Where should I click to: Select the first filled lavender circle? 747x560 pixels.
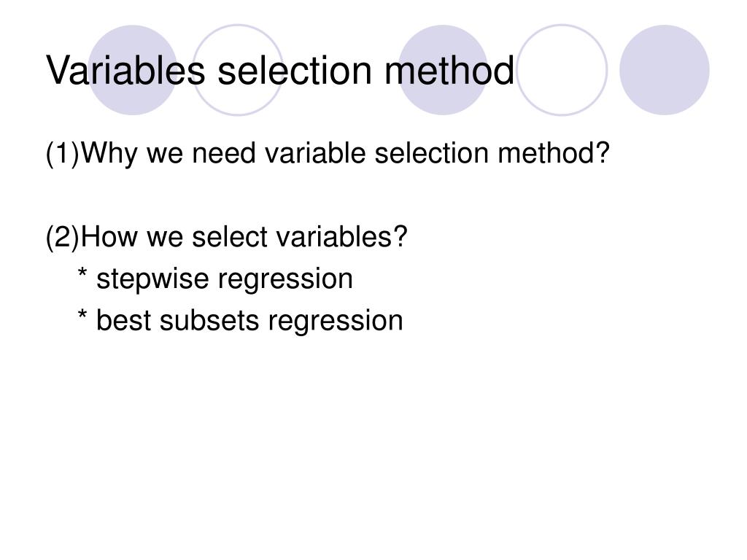pyautogui.click(x=133, y=70)
